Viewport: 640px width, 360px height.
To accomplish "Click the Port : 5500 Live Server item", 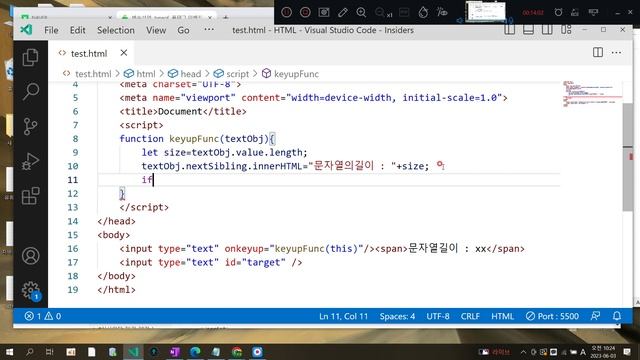I will (x=552, y=316).
